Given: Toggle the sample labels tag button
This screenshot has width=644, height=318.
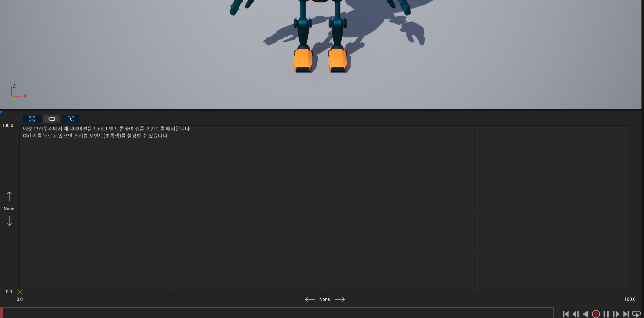Looking at the screenshot, I should coord(51,119).
